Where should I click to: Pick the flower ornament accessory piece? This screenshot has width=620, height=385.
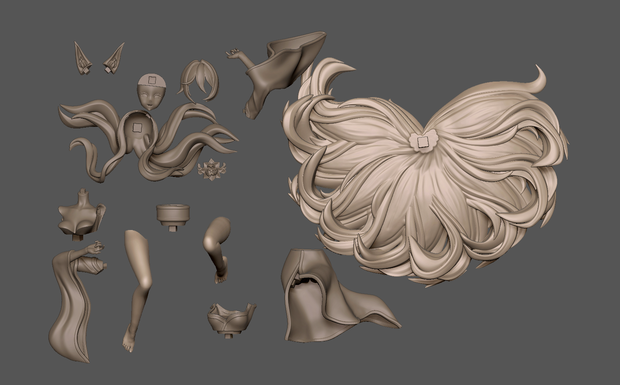click(212, 169)
